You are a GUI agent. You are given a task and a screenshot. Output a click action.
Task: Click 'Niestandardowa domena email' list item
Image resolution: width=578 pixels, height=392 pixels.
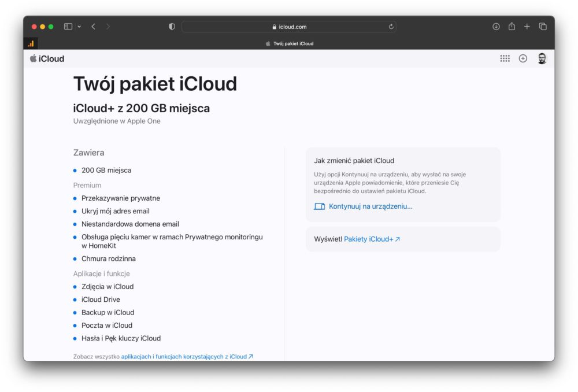130,224
